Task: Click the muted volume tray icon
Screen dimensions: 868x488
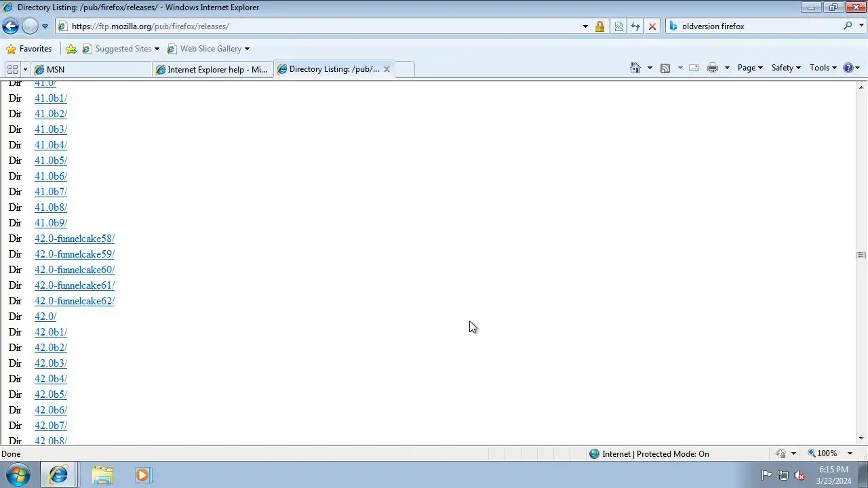Action: [800, 475]
